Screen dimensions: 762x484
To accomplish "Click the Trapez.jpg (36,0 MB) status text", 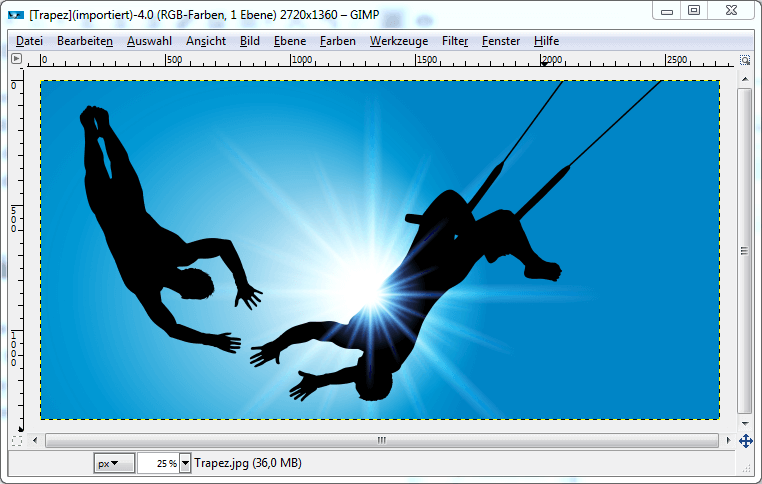I will click(x=248, y=463).
